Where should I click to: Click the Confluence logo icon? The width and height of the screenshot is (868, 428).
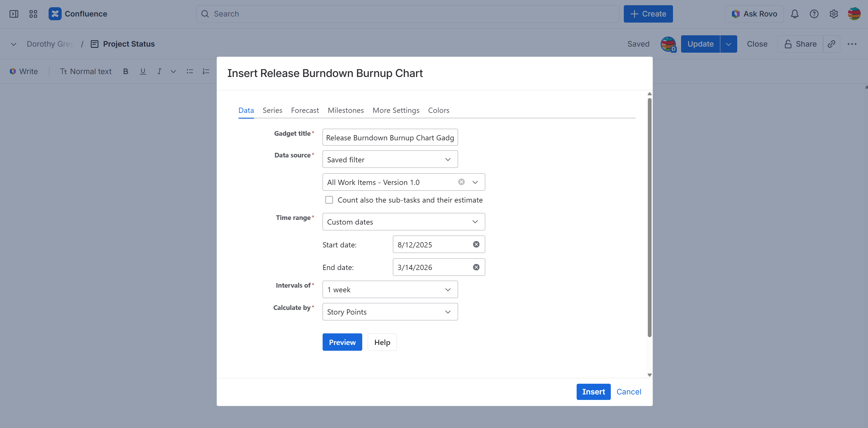point(55,14)
